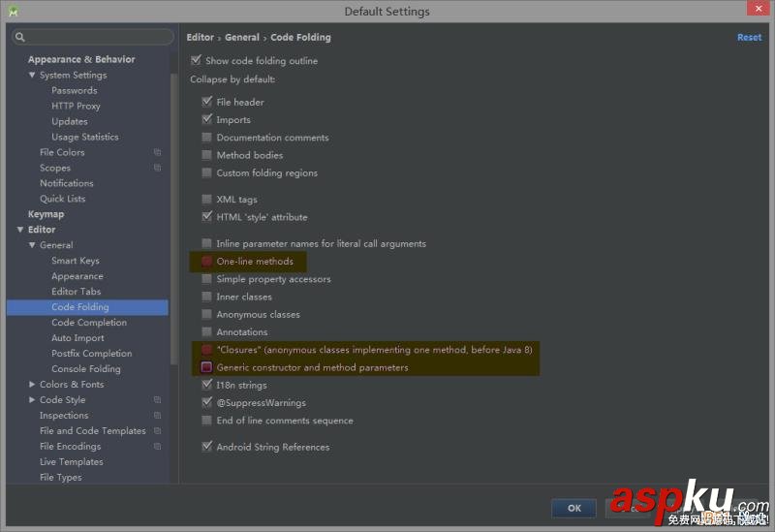Open Live Templates page
This screenshot has width=775, height=532.
[x=71, y=462]
